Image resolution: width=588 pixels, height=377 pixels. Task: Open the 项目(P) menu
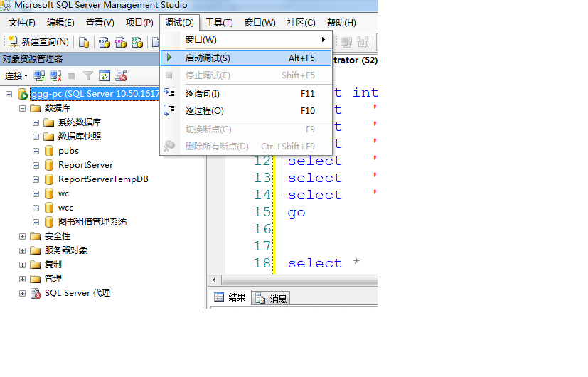click(x=139, y=23)
